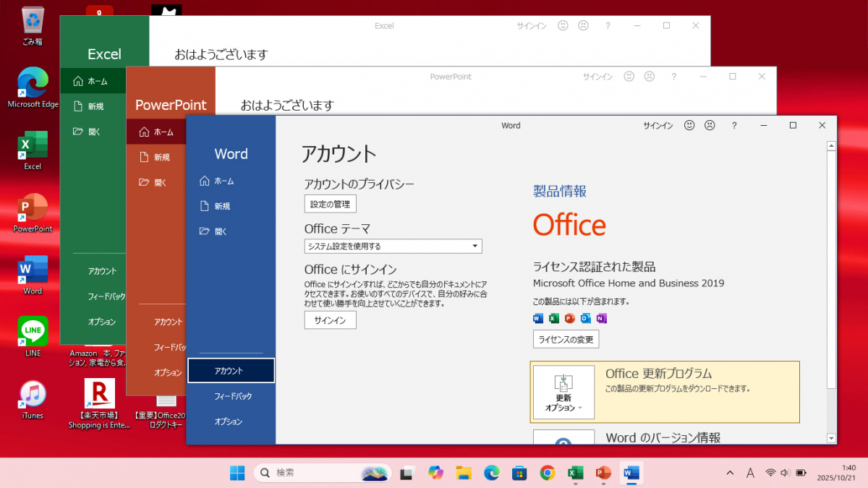Click Microsoft Edge desktop icon
The image size is (868, 488).
(33, 83)
